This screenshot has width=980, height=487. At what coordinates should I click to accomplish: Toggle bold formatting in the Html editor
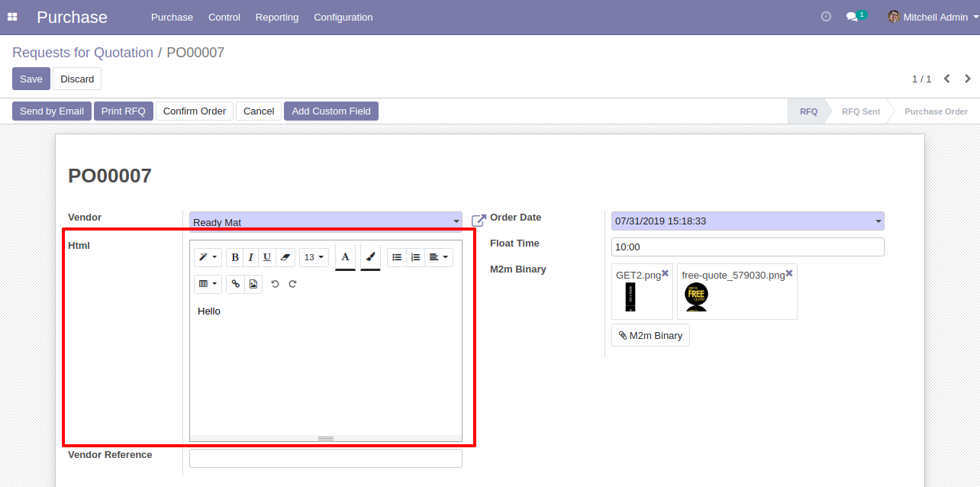[235, 257]
